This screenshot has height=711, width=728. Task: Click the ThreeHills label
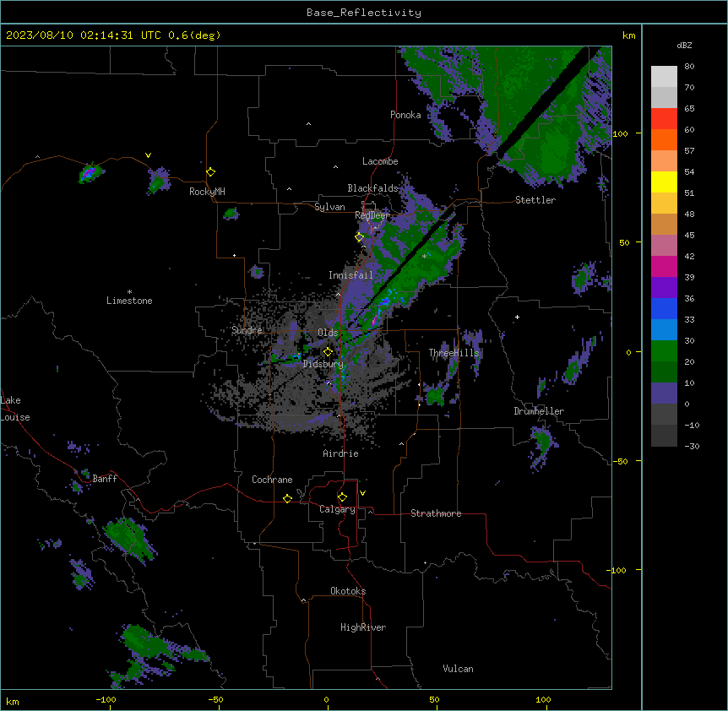[x=454, y=353]
